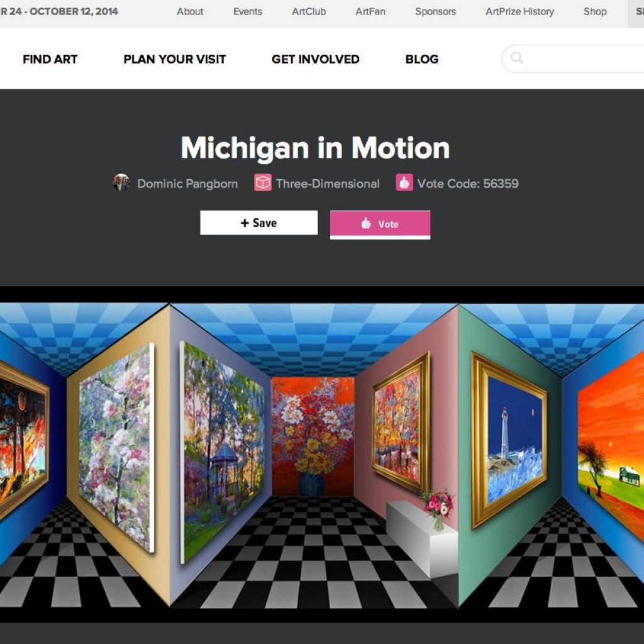Click the pink Three-Dimensional cube icon
This screenshot has height=644, width=644.
[263, 183]
